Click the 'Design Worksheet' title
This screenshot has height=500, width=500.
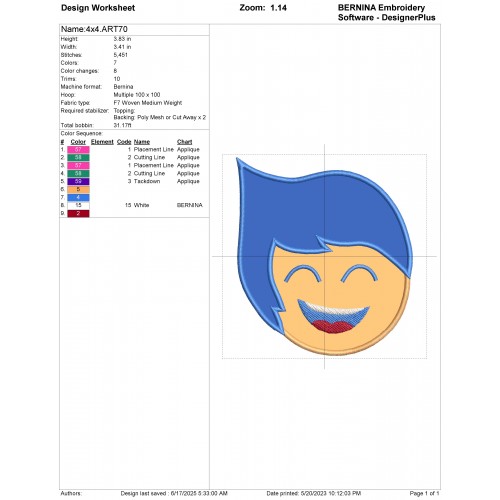click(98, 8)
